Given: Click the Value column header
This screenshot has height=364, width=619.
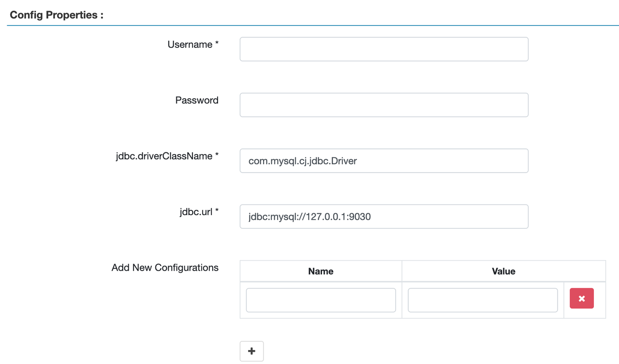Looking at the screenshot, I should point(503,271).
